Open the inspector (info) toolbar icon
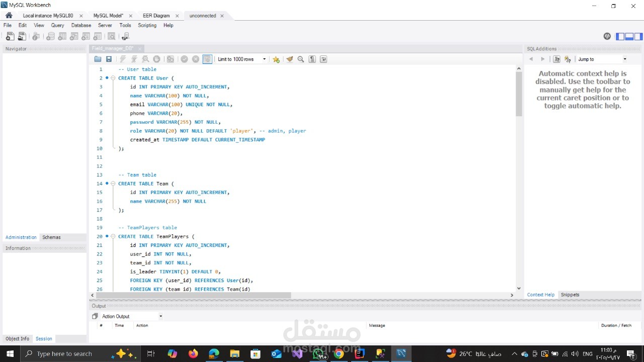This screenshot has height=362, width=644. pos(36,36)
